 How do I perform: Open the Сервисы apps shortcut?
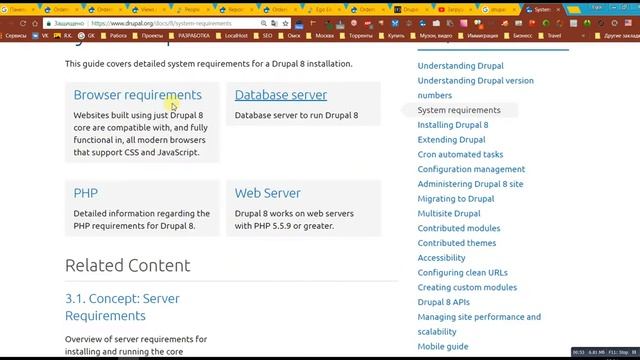click(x=14, y=36)
